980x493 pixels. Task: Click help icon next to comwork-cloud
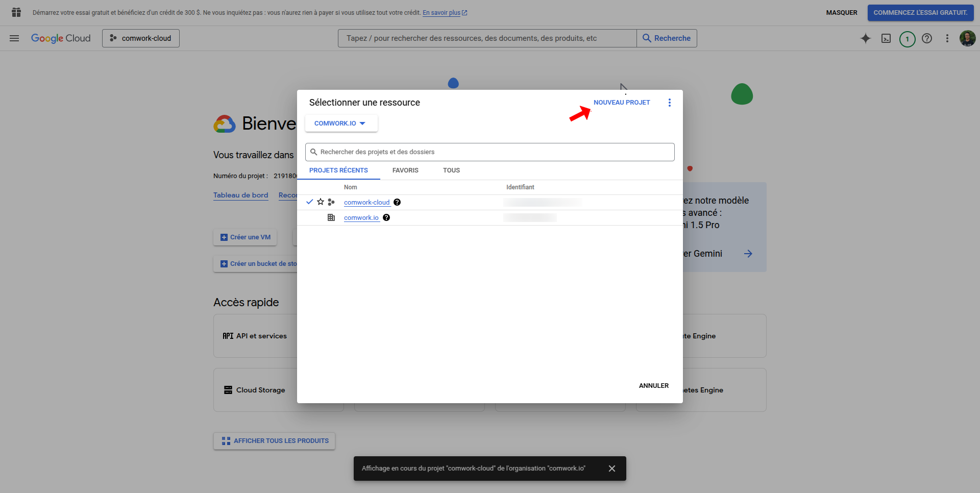tap(397, 202)
